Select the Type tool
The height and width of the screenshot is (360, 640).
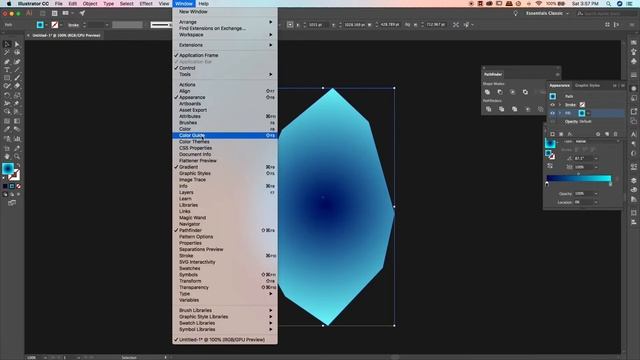[7, 70]
